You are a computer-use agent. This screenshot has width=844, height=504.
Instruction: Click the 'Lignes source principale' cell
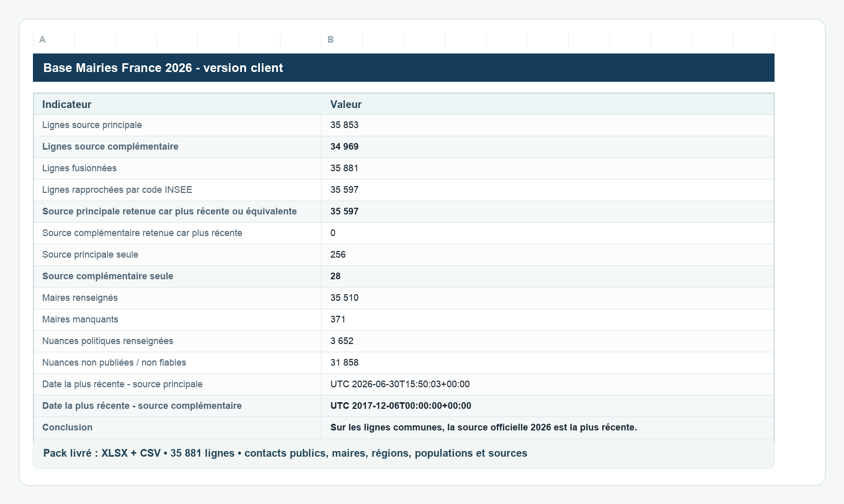[x=178, y=125]
